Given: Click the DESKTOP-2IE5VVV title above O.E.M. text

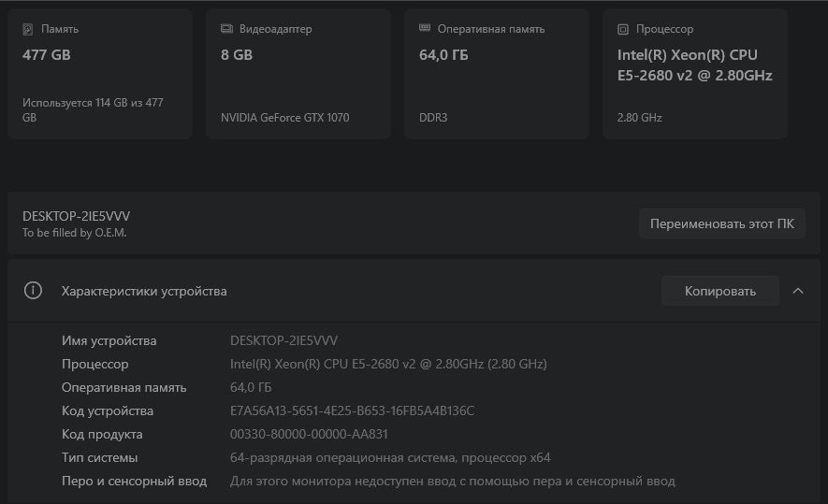Looking at the screenshot, I should pos(76,216).
